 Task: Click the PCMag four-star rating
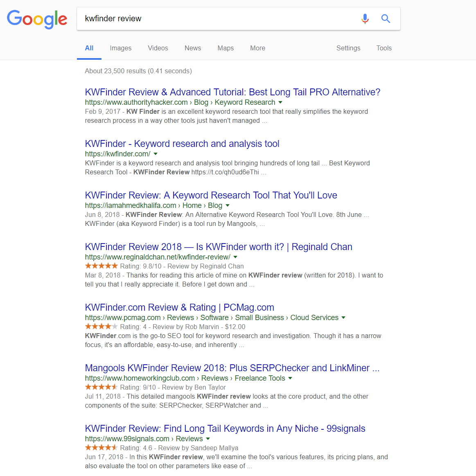point(102,327)
